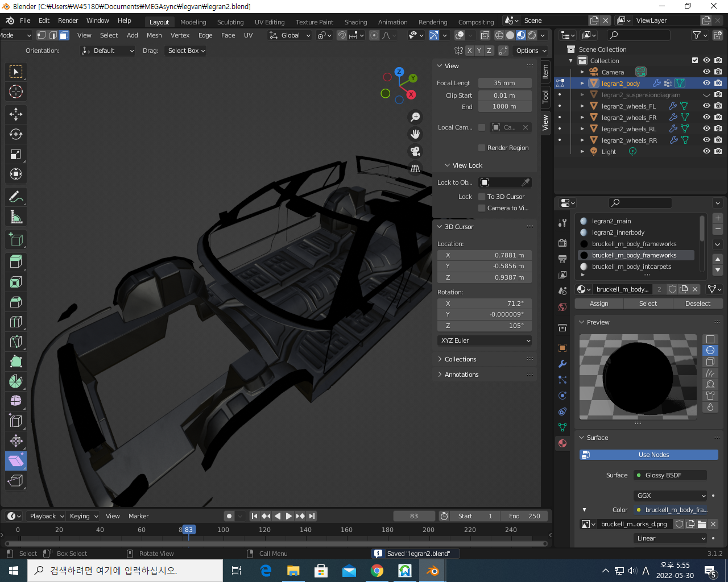
Task: Click the Assign material button
Action: [x=599, y=304]
